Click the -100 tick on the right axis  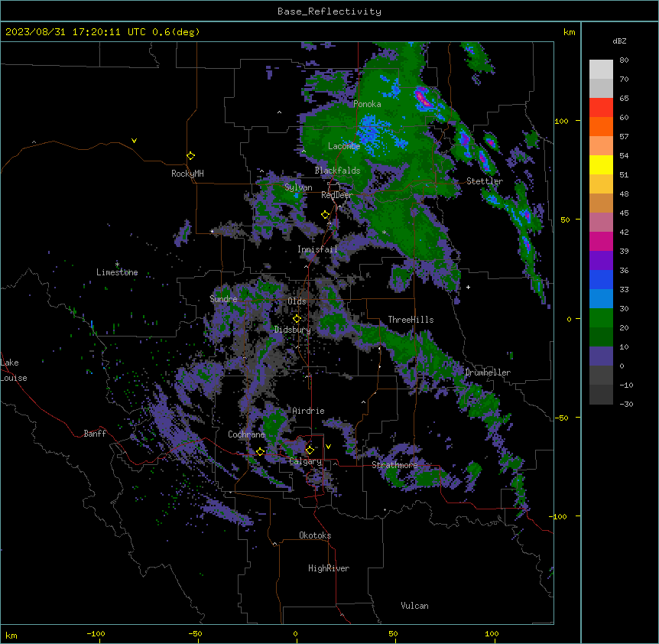coord(559,516)
